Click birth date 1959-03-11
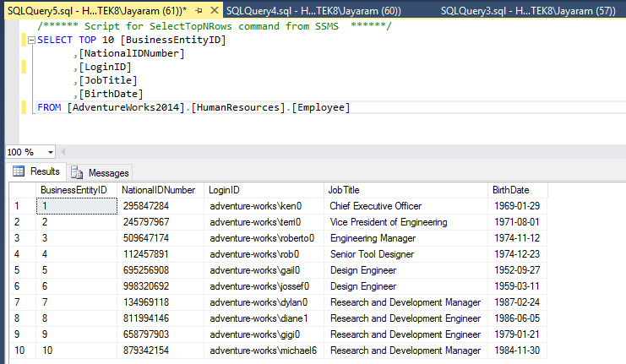Screen dimensions: 626x364 (x=518, y=286)
